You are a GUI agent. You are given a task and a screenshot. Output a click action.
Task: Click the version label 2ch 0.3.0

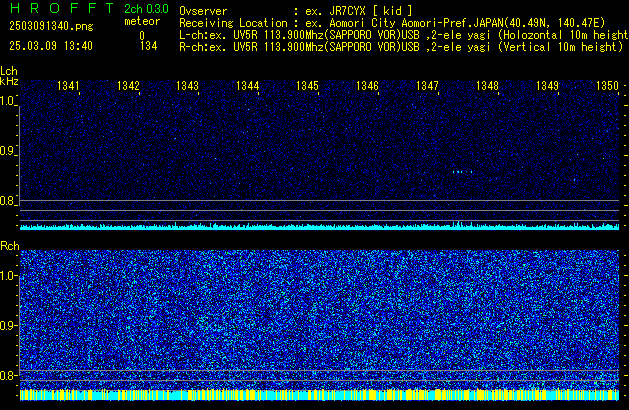coord(146,9)
